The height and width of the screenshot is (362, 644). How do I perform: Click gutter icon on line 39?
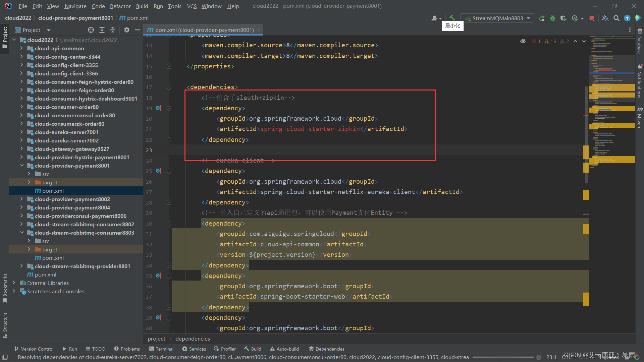click(x=159, y=317)
